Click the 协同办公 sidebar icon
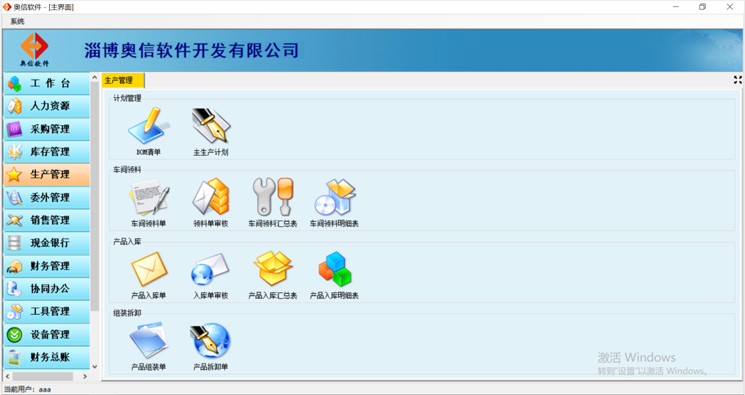 coord(14,289)
